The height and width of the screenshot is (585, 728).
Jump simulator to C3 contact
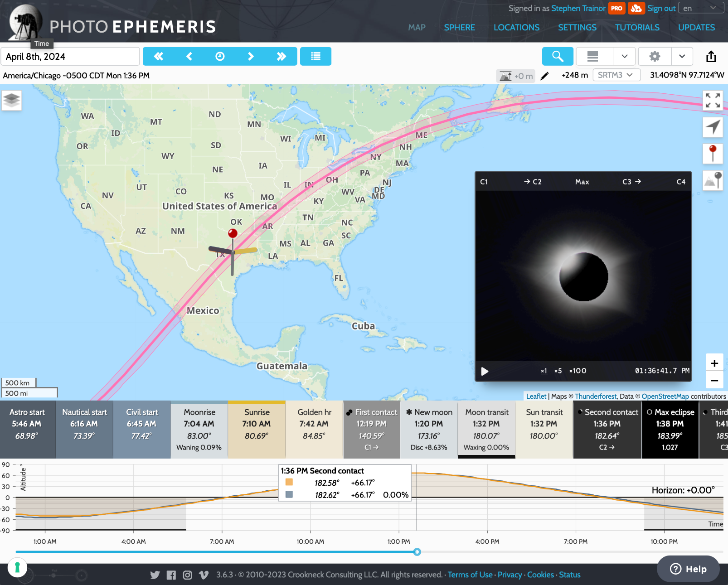click(x=631, y=182)
